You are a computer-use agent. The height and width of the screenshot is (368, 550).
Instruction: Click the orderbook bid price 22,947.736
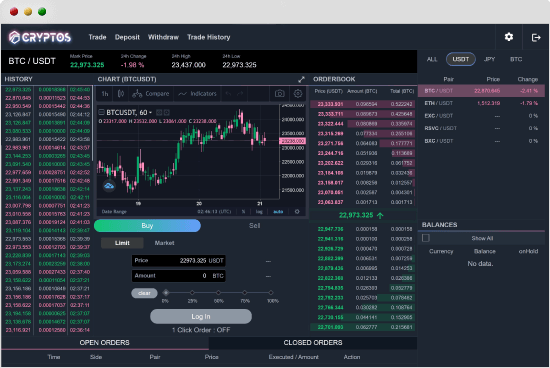pos(330,229)
